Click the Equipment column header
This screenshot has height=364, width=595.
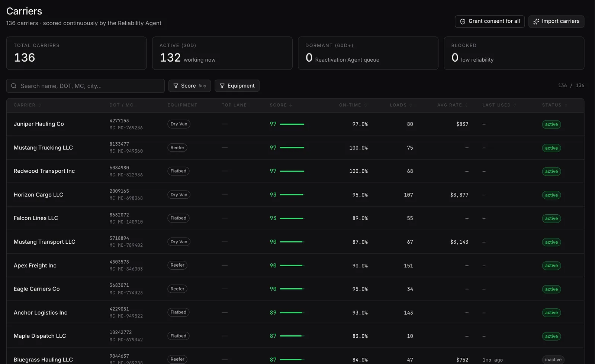coord(182,105)
